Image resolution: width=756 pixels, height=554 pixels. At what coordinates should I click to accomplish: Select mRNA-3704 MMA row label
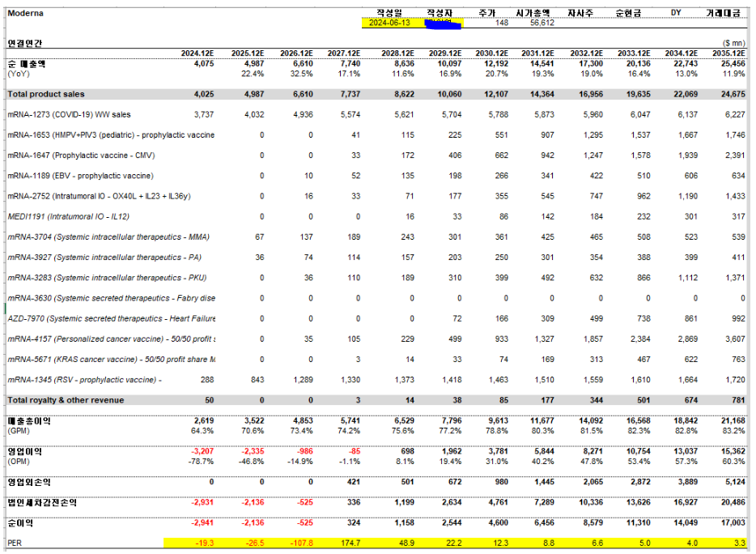click(108, 237)
